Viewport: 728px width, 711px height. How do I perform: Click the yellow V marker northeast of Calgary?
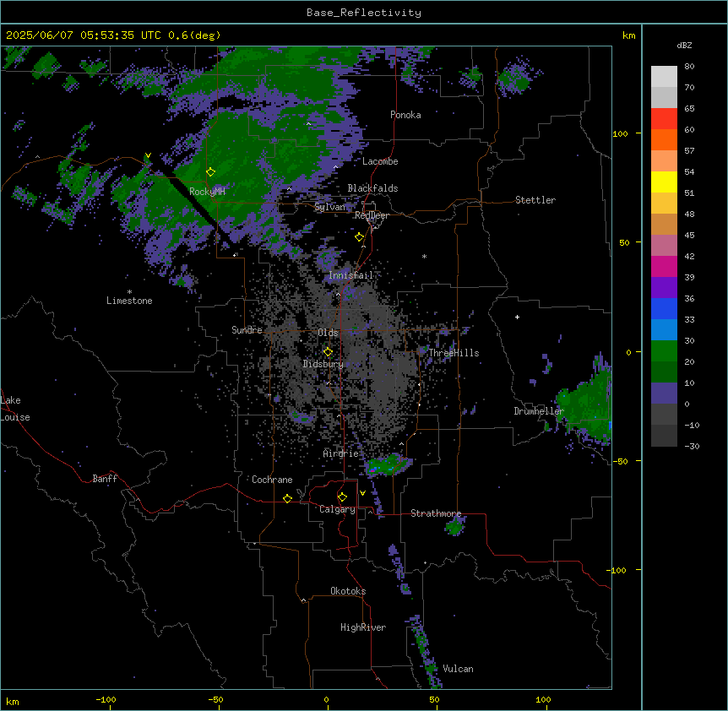[x=362, y=493]
